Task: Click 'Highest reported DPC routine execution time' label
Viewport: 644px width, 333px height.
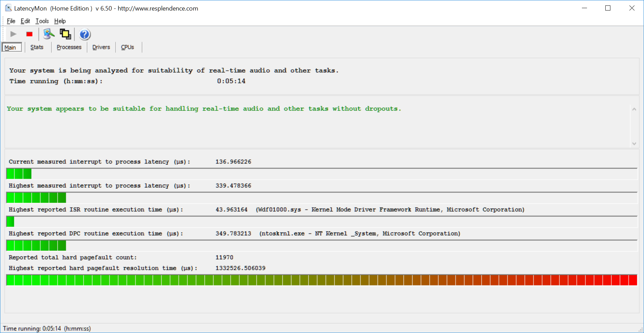Action: (x=96, y=234)
